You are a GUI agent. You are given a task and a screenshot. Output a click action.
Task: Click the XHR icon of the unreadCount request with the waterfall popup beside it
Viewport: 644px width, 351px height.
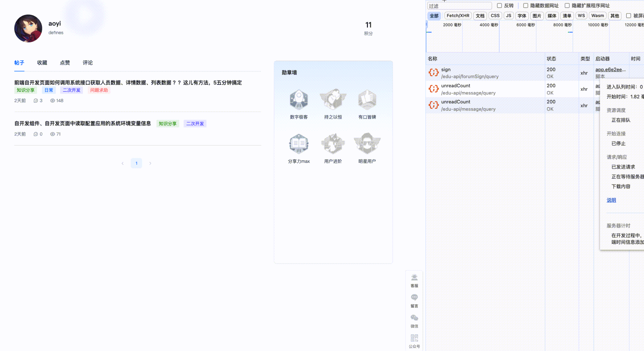point(434,89)
